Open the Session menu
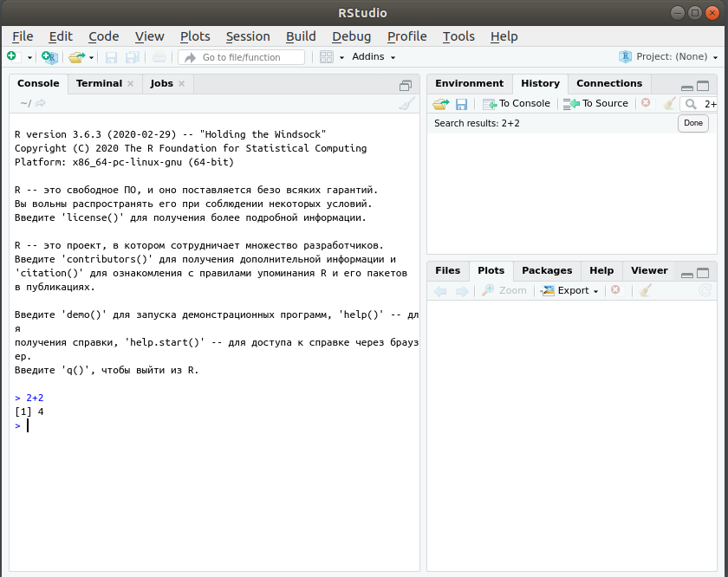This screenshot has height=577, width=728. pyautogui.click(x=248, y=36)
